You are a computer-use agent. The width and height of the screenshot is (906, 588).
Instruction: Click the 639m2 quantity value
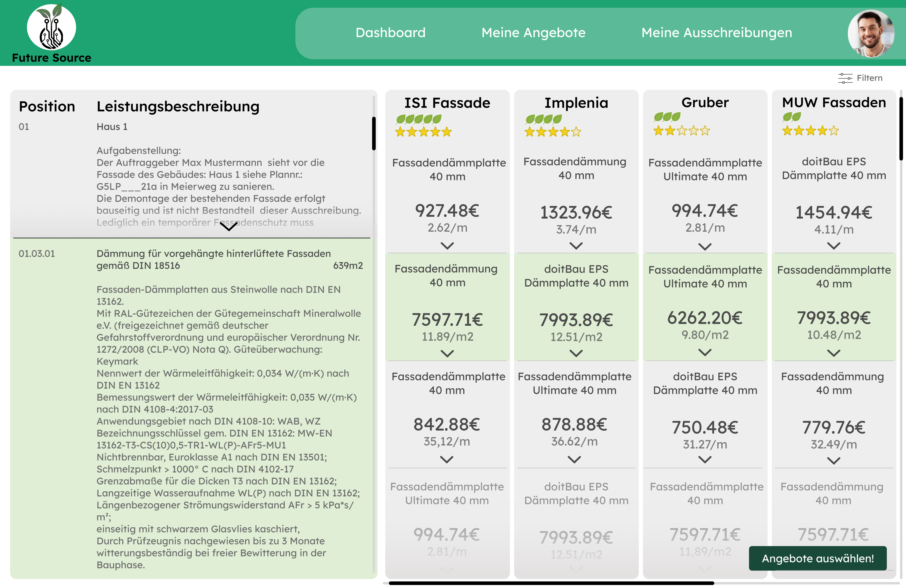point(348,265)
